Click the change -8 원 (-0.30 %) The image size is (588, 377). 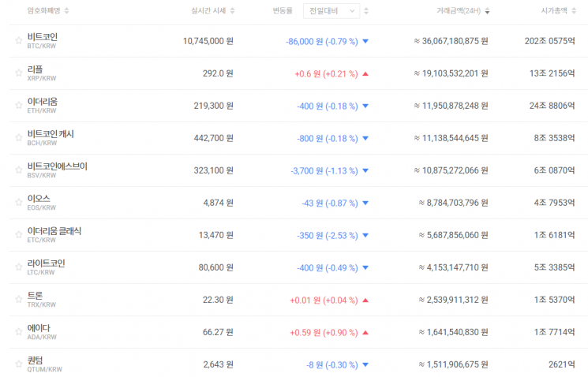[332, 365]
